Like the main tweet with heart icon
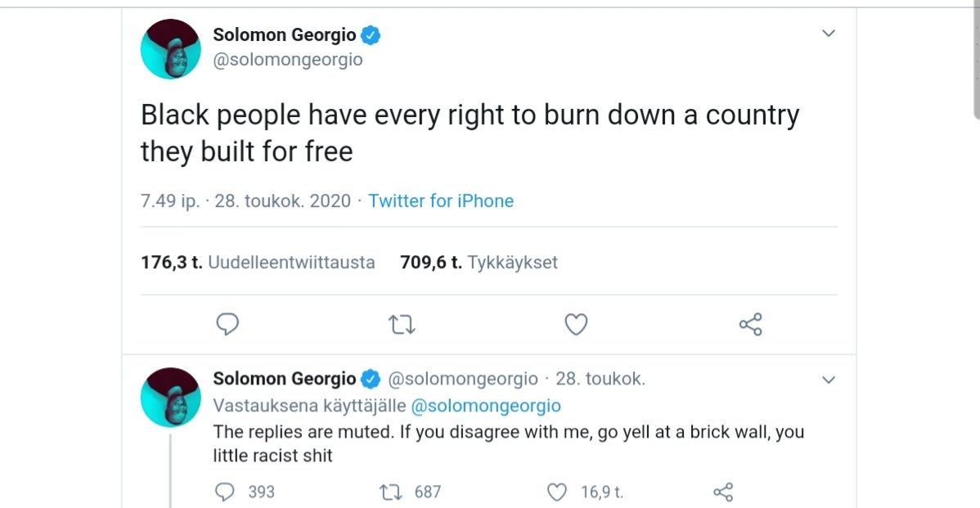This screenshot has width=980, height=508. point(576,325)
